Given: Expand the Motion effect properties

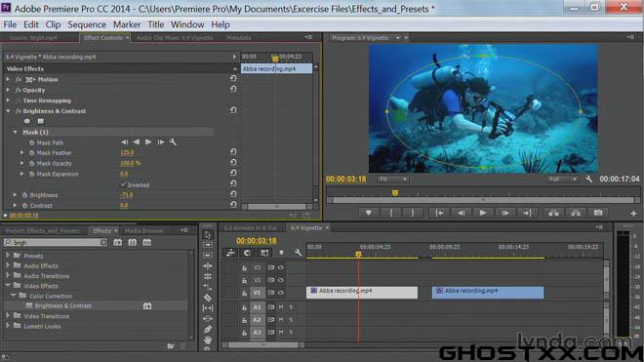Looking at the screenshot, I should click(8, 79).
